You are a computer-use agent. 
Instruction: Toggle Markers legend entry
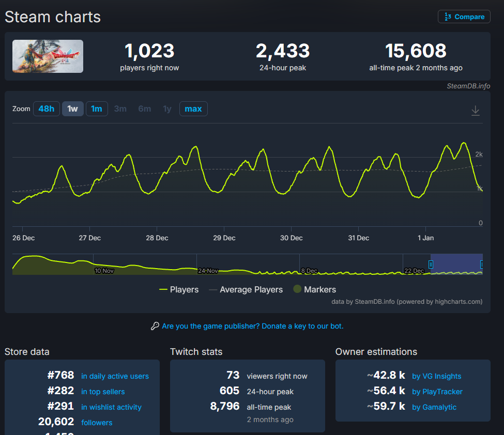(x=315, y=289)
